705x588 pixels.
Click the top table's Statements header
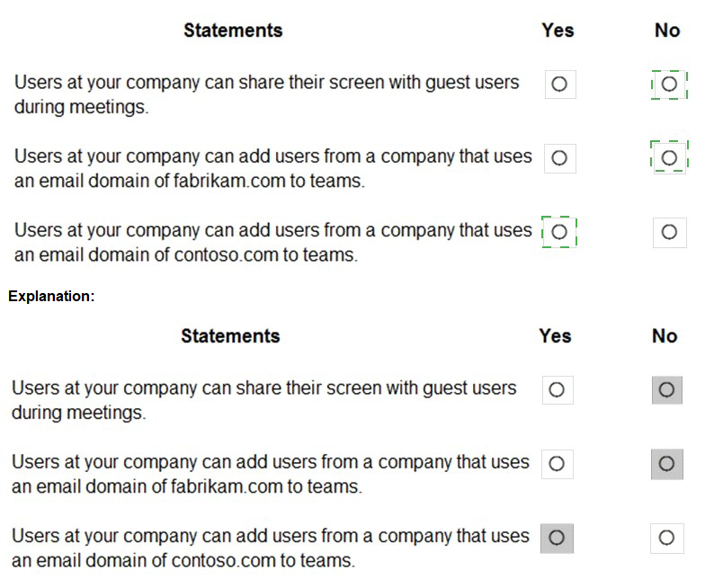(233, 31)
